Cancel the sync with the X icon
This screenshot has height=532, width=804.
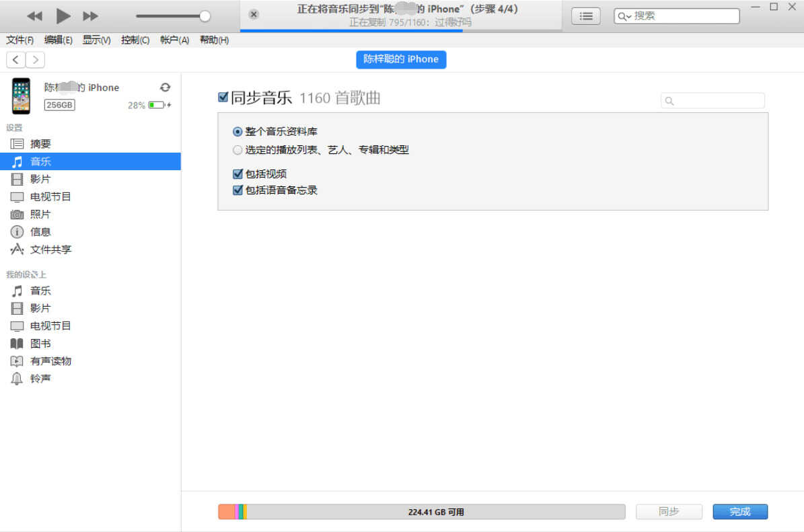point(253,14)
